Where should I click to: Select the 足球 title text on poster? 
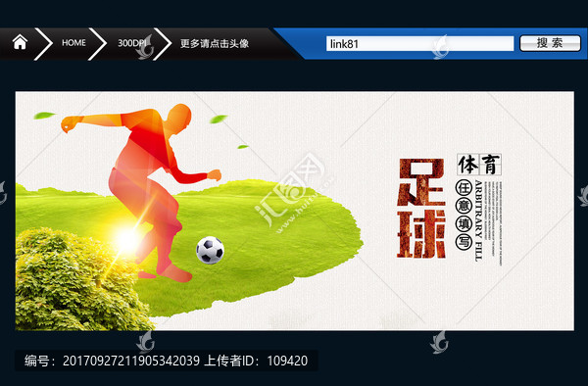pyautogui.click(x=421, y=209)
